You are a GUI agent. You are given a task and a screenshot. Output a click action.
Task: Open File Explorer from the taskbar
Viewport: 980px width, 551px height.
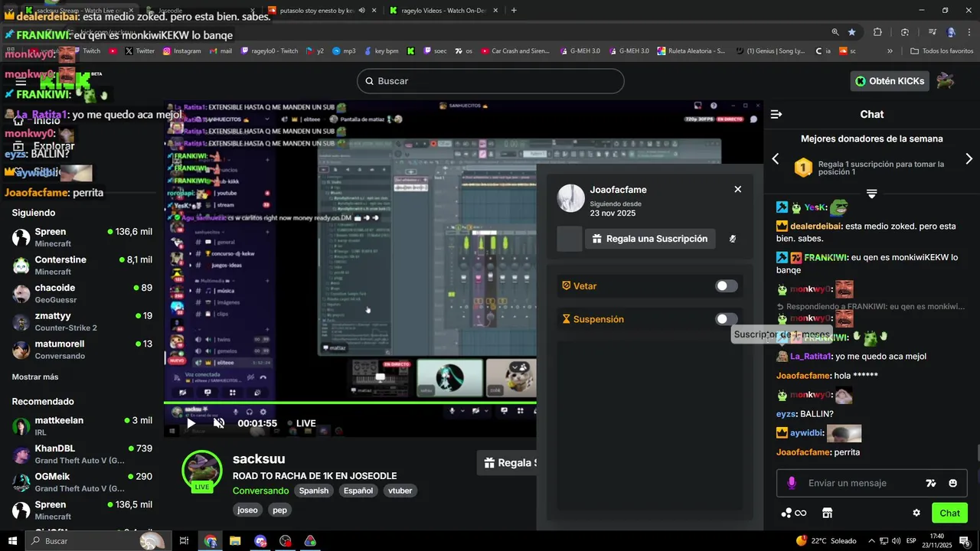235,541
